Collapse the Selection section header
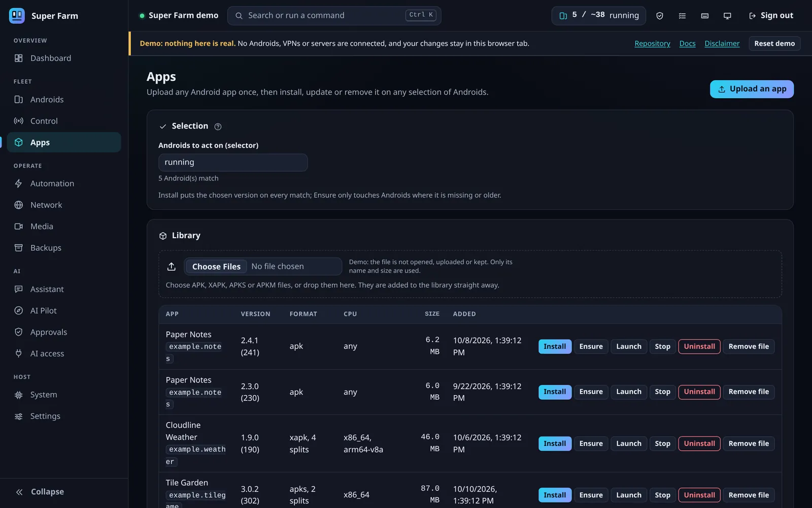The image size is (812, 508). coord(183,126)
